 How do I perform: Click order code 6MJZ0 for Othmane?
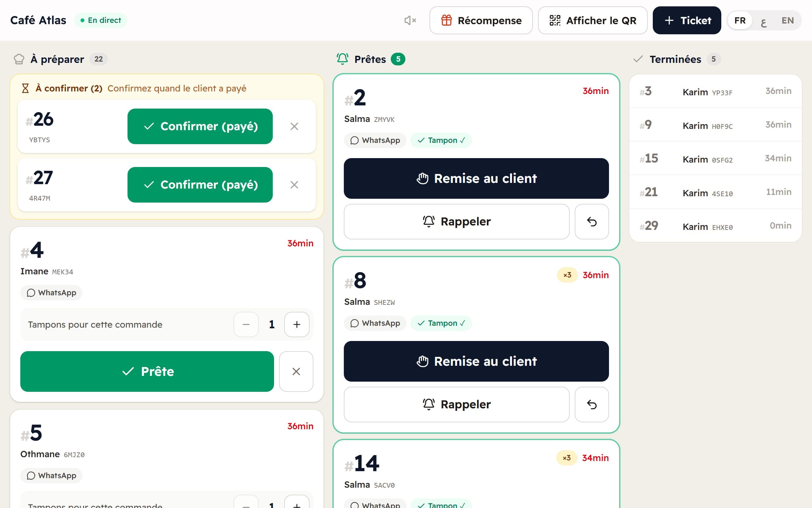74,455
